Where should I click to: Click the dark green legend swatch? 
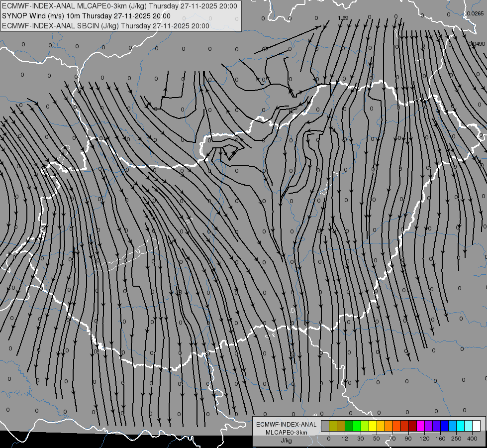(x=349, y=426)
